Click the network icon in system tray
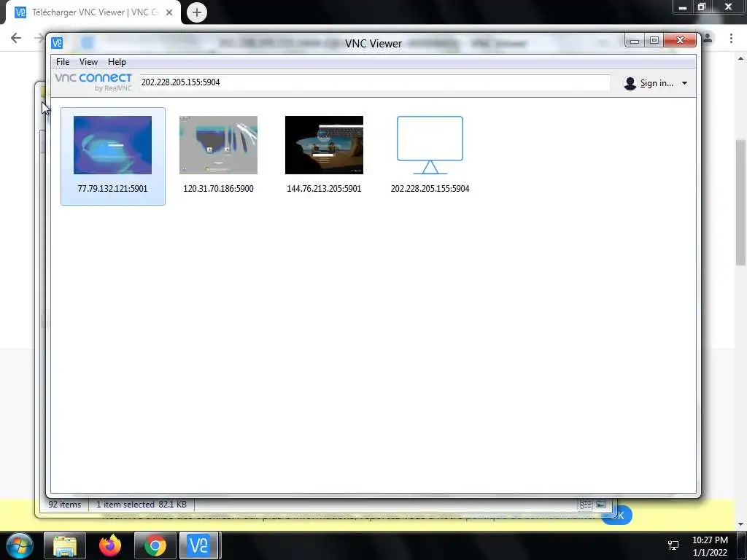 673,545
